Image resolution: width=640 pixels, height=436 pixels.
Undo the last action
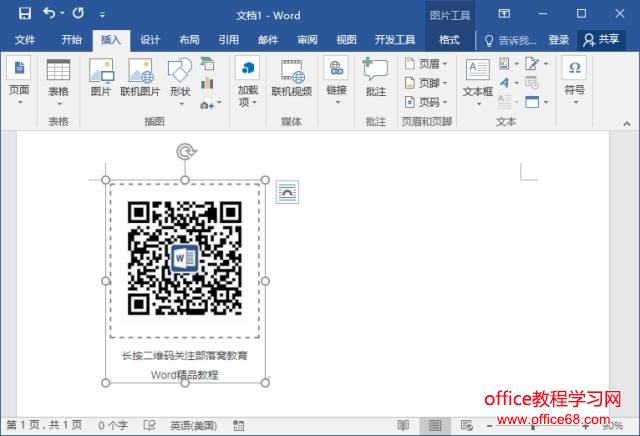(x=49, y=13)
